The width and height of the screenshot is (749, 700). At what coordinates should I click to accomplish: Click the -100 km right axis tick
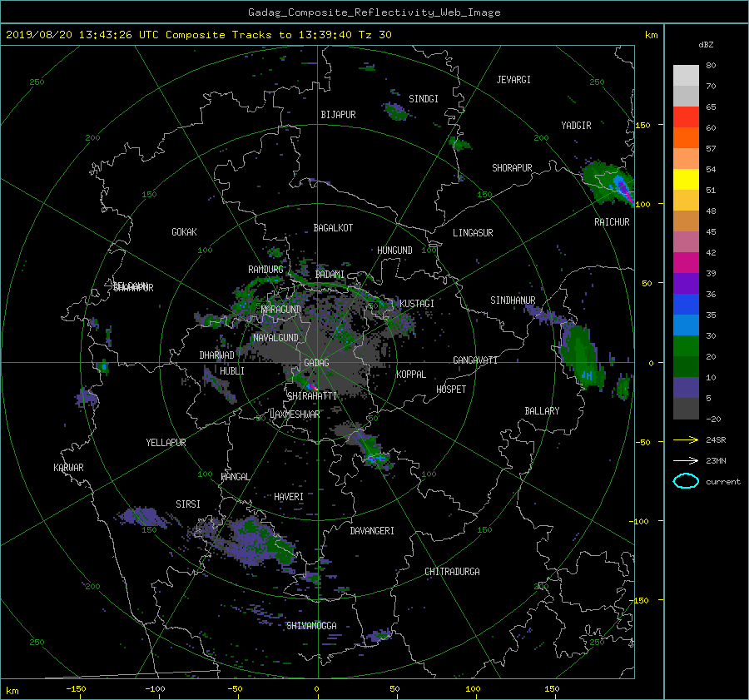(x=641, y=521)
